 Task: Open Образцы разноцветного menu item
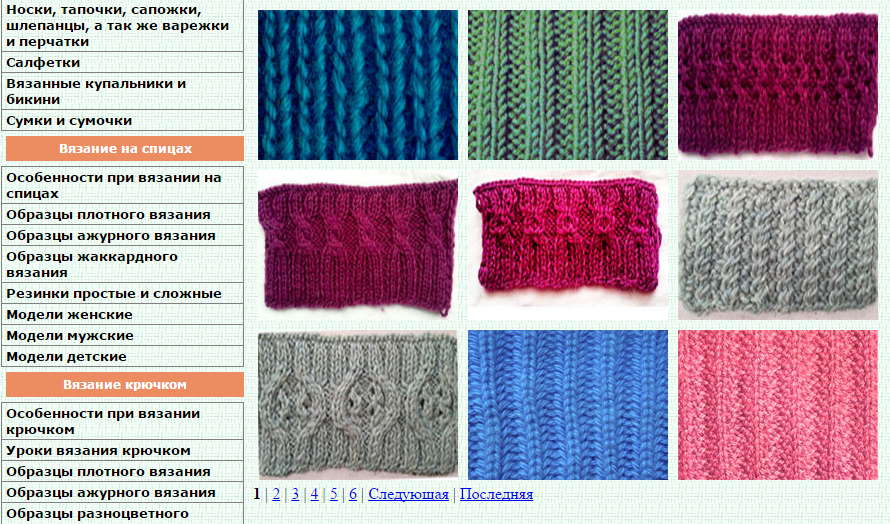123,514
